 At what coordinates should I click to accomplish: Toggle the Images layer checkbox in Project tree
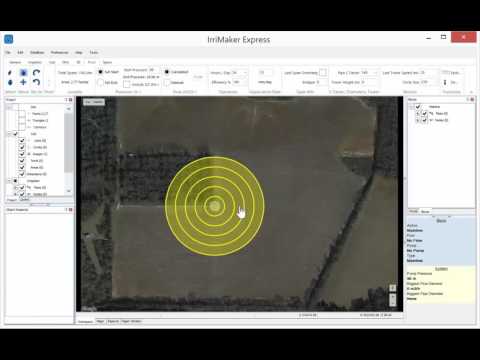(22, 154)
